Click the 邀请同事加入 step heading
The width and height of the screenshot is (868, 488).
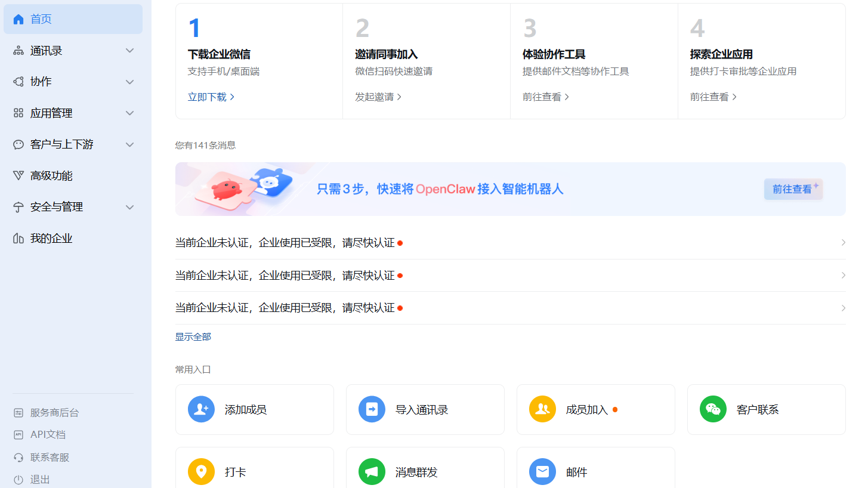[x=387, y=54]
